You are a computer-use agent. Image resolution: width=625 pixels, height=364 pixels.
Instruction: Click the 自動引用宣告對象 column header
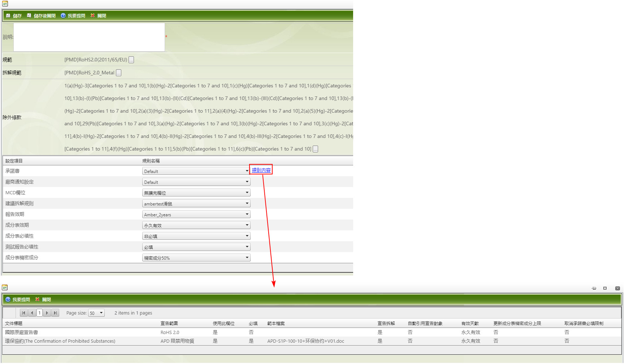pyautogui.click(x=425, y=324)
